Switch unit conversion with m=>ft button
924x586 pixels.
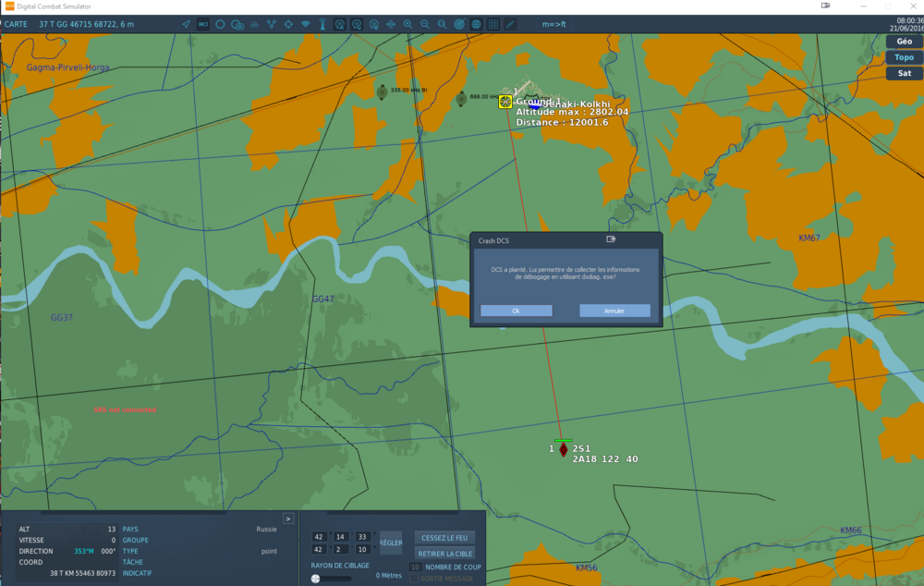[x=553, y=24]
